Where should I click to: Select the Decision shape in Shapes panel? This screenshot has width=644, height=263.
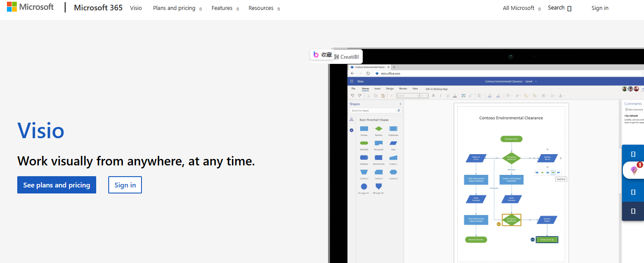point(378,129)
